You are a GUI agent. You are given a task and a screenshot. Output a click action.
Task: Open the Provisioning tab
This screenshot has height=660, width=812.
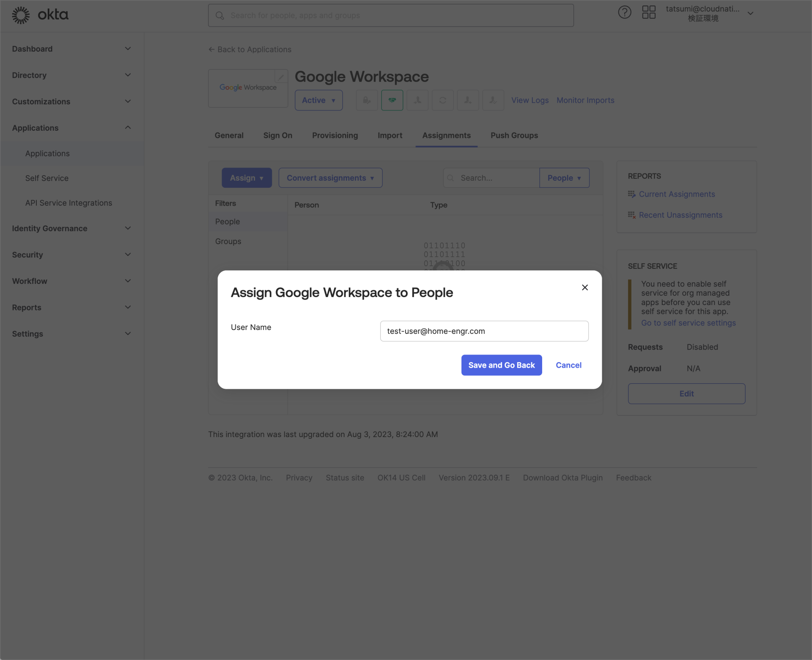pyautogui.click(x=335, y=135)
